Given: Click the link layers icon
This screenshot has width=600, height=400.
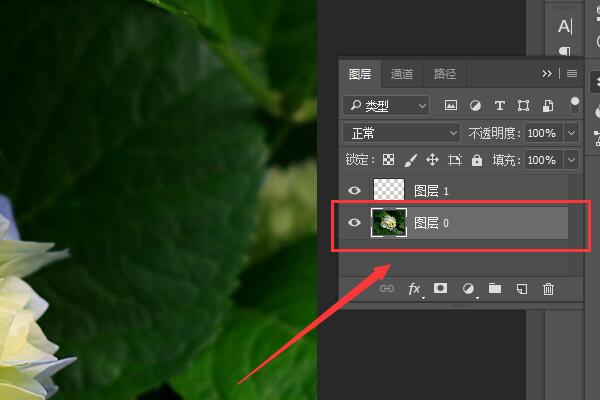Looking at the screenshot, I should [386, 288].
